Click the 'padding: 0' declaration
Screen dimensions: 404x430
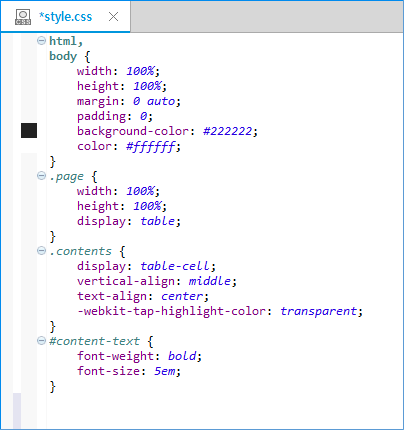(x=115, y=116)
